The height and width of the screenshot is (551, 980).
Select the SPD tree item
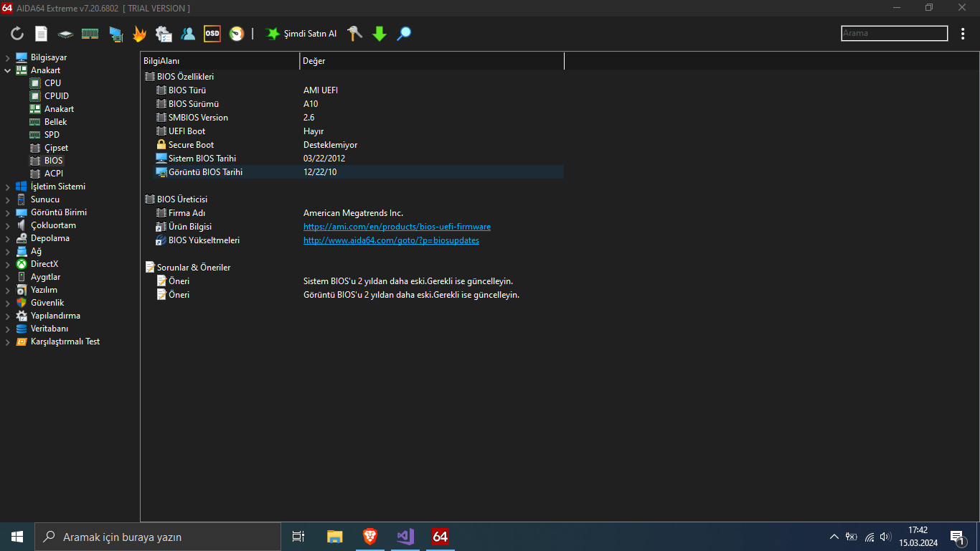click(x=52, y=135)
